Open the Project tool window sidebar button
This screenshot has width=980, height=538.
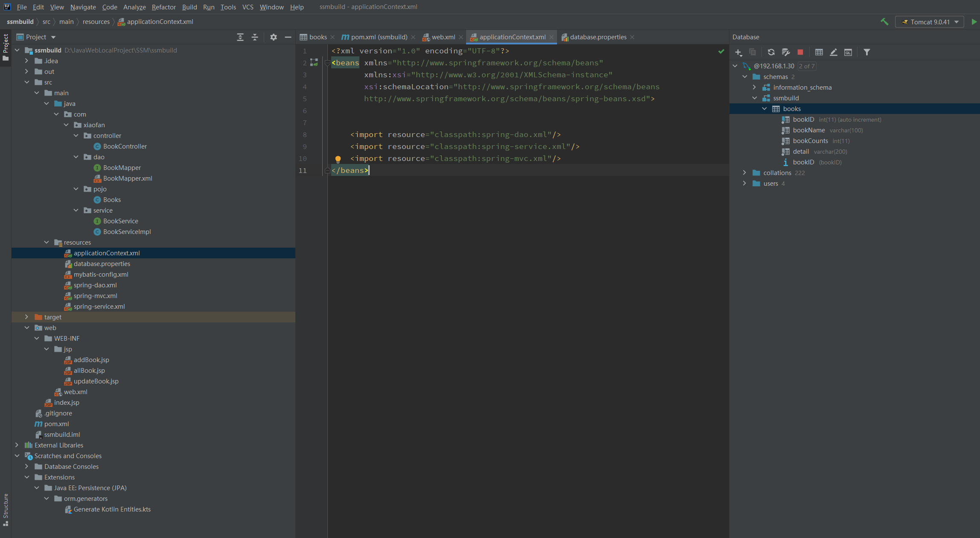[x=6, y=47]
